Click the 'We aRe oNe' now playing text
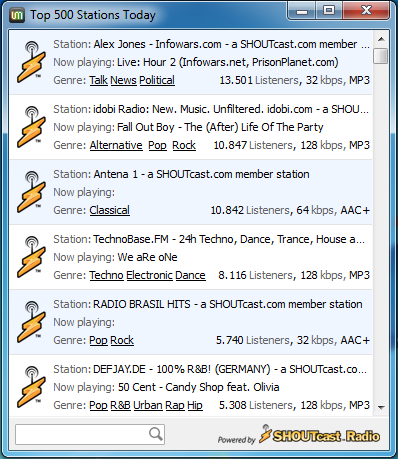The width and height of the screenshot is (398, 459). coord(147,257)
